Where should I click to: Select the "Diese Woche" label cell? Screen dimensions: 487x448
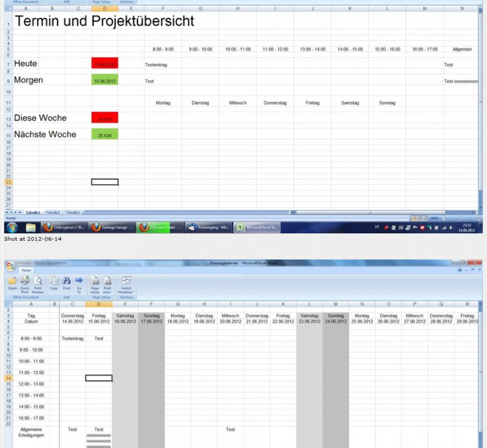point(40,117)
